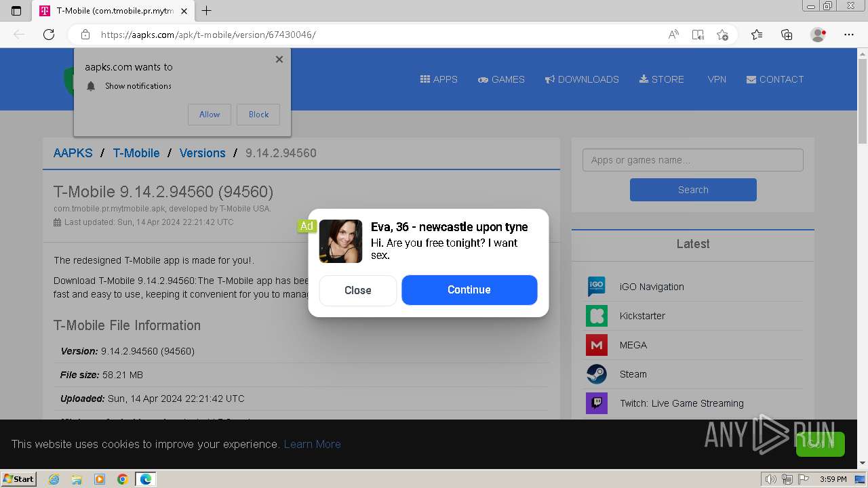The height and width of the screenshot is (488, 868).
Task: Open iGO Navigation link
Action: [652, 287]
